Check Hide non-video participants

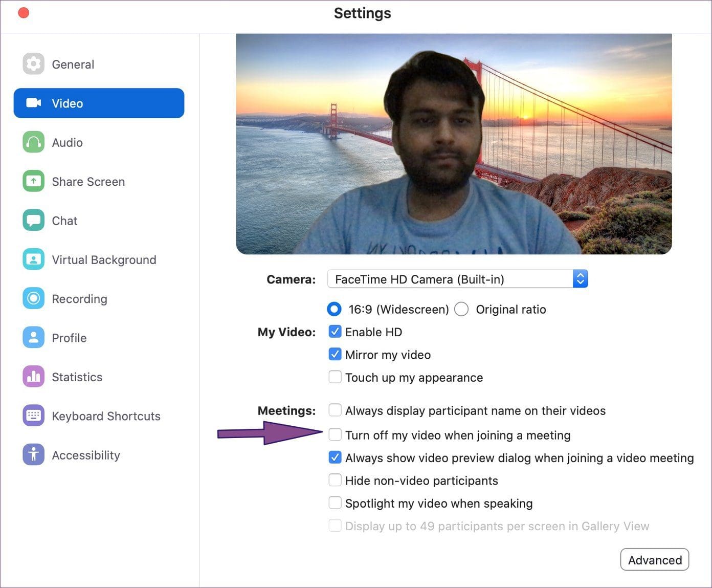click(x=335, y=480)
